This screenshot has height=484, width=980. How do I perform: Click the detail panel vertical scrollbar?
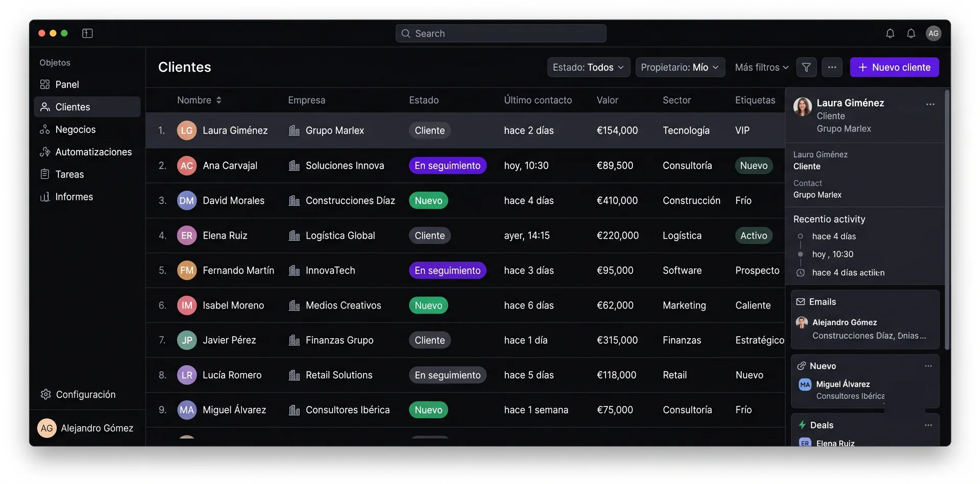(947, 219)
